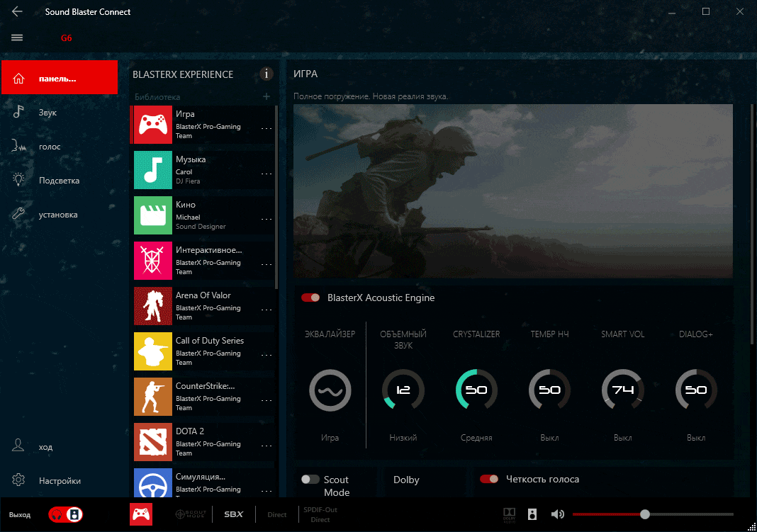
Task: Switch output with headphone/speaker toggle
Action: pos(66,515)
